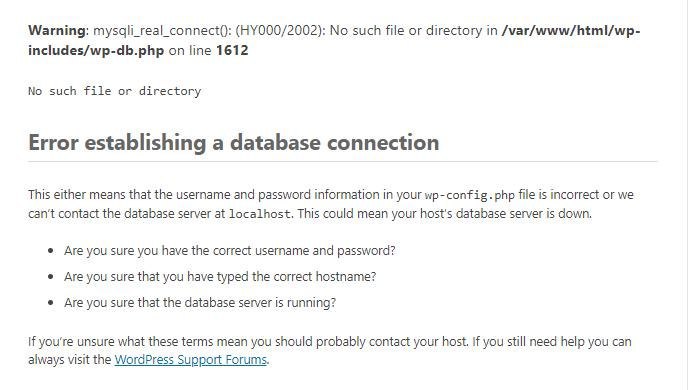Click the "Error establishing a database connection" heading
The image size is (688, 390).
[x=233, y=143]
